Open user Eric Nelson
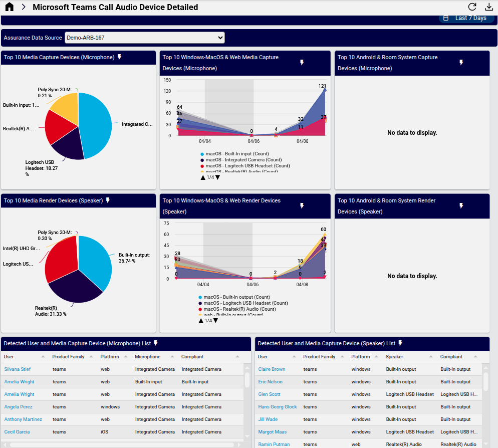Viewport: 498px width, 448px height. 271,381
